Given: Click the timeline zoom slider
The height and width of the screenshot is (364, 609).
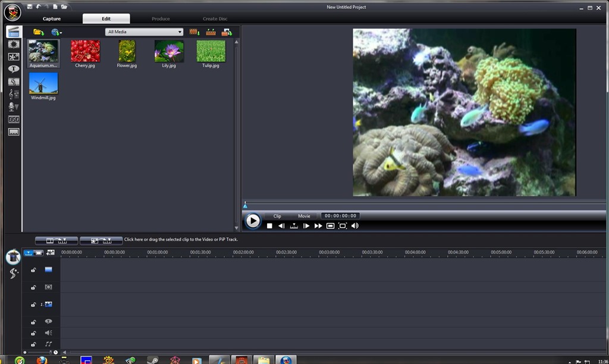Looking at the screenshot, I should (40, 352).
